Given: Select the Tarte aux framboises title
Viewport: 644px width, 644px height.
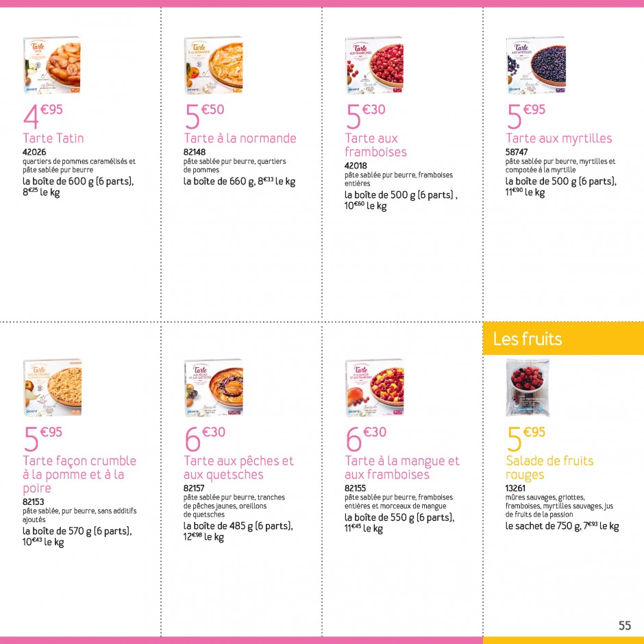Looking at the screenshot, I should pos(375,145).
